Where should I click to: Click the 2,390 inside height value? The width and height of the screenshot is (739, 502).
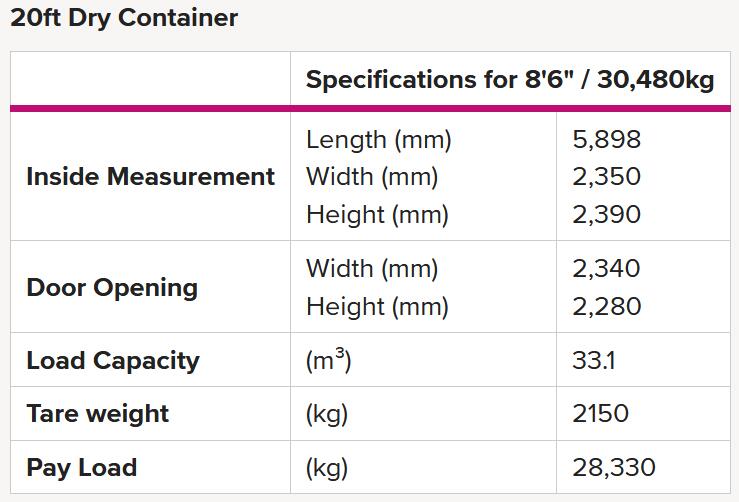(x=607, y=214)
